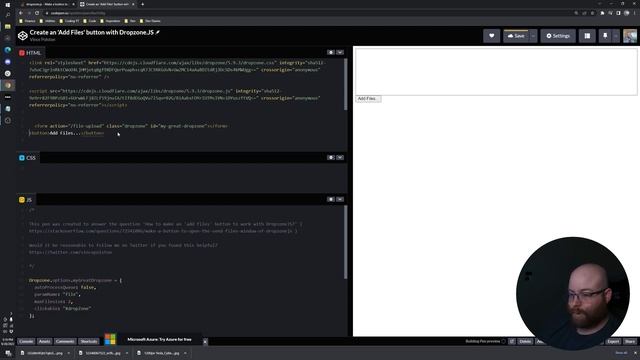This screenshot has width=640, height=360.
Task: Click the HTML editor vertical scrollbar
Action: [x=345, y=84]
